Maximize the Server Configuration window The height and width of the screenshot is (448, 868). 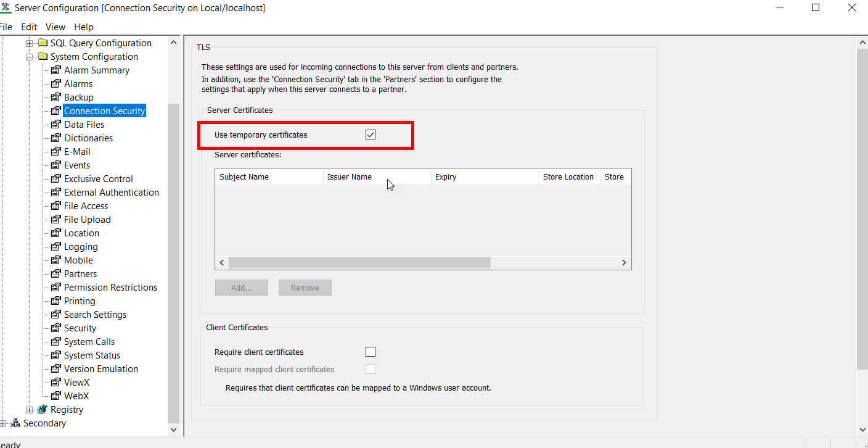coord(816,8)
